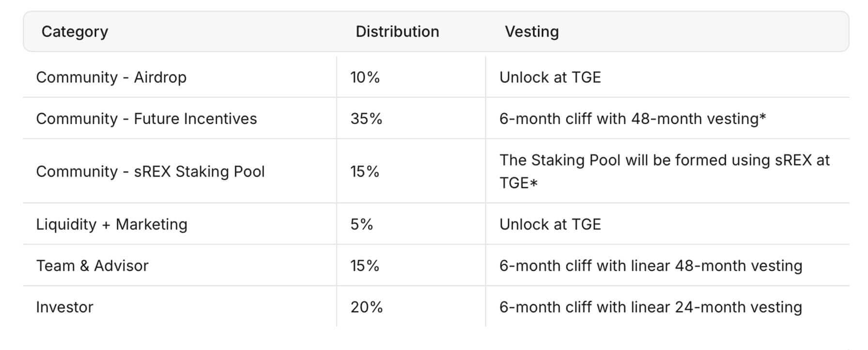Select Community - Future Incentives cell

click(146, 119)
